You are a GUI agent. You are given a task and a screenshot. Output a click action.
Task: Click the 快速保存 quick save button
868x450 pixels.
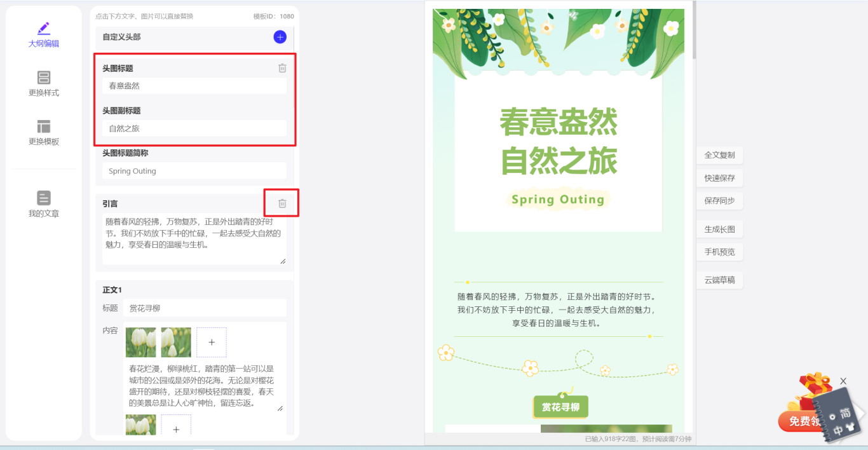point(719,178)
